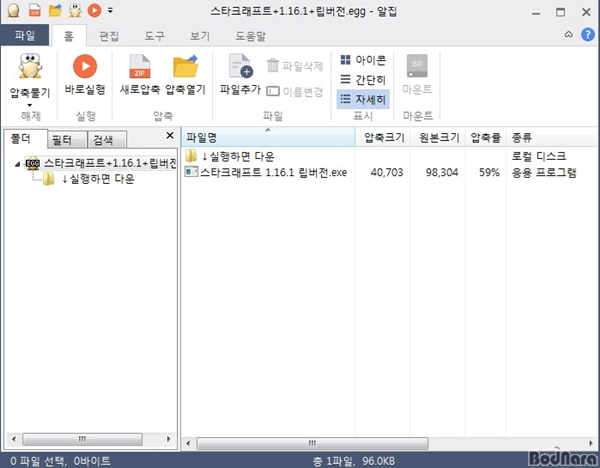Switch to the 홈 ribbon tab

point(68,36)
